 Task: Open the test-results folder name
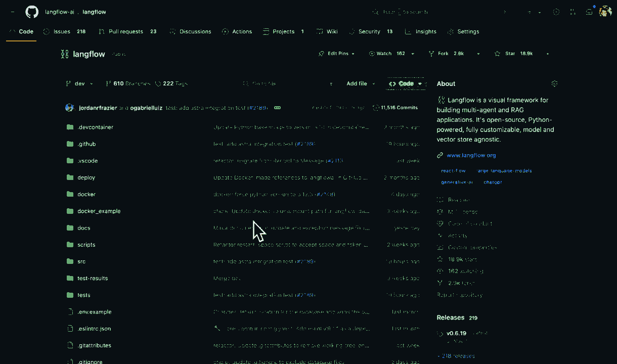tap(93, 279)
